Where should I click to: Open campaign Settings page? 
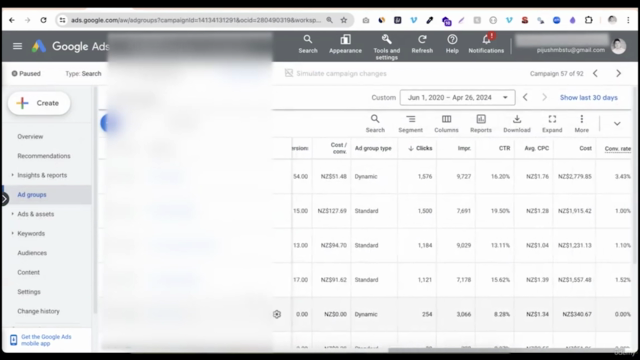click(x=29, y=292)
